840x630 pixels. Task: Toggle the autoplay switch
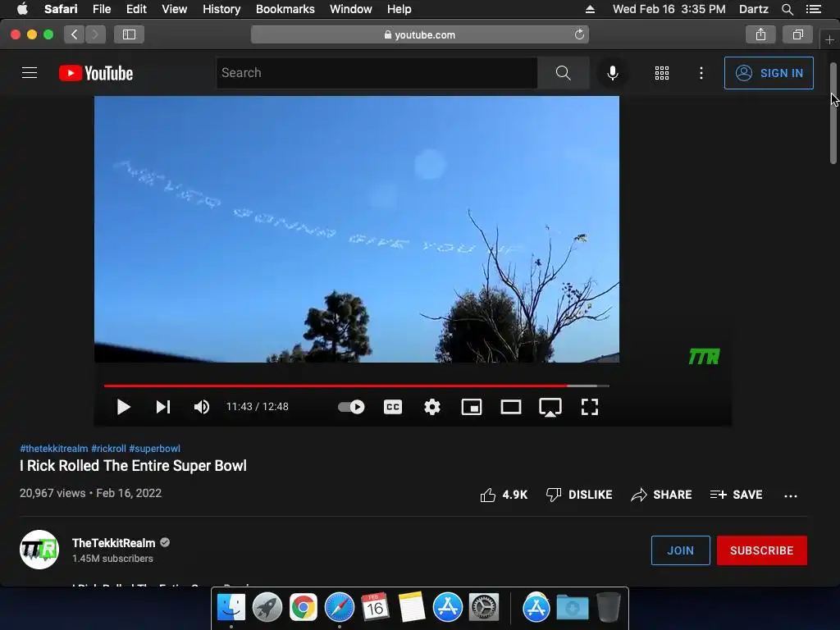pyautogui.click(x=351, y=407)
